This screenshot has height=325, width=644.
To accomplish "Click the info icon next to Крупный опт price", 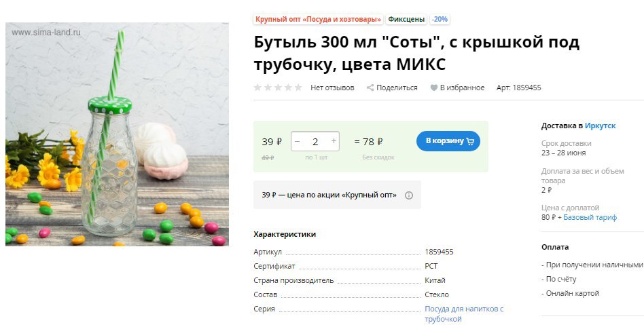I will (x=409, y=195).
